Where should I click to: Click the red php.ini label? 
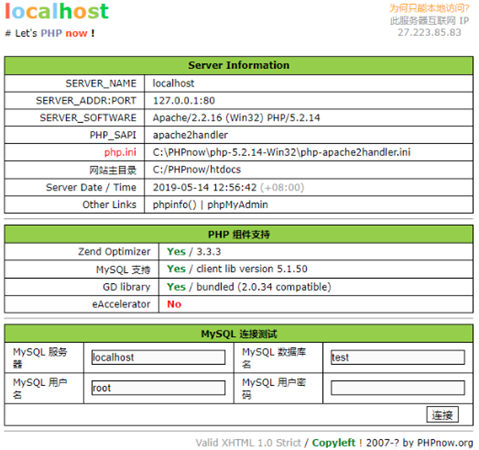point(120,152)
